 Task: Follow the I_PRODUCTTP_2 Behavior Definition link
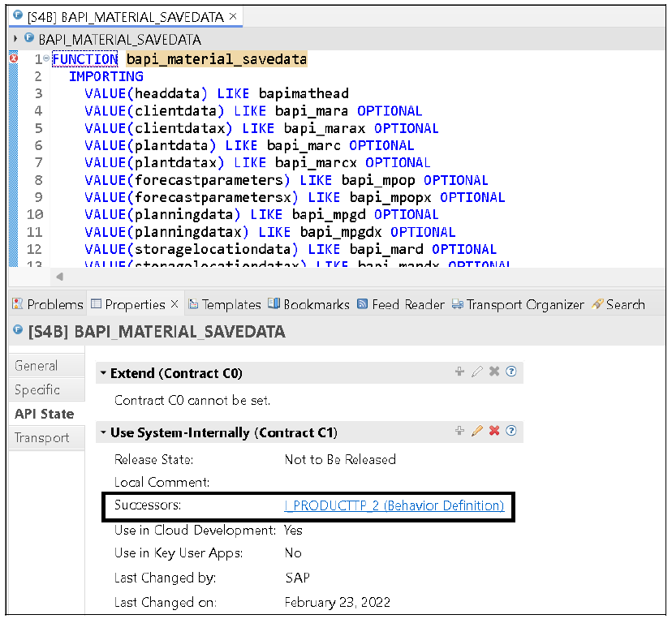coord(395,505)
